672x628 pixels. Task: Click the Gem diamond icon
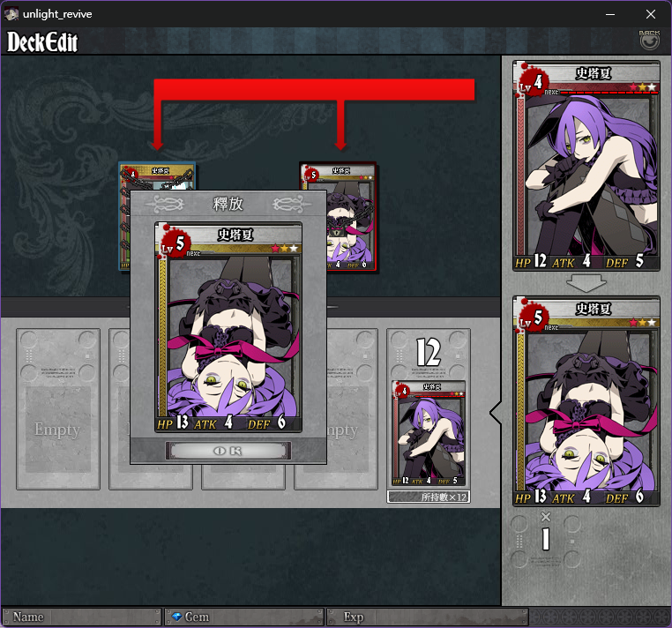click(176, 617)
